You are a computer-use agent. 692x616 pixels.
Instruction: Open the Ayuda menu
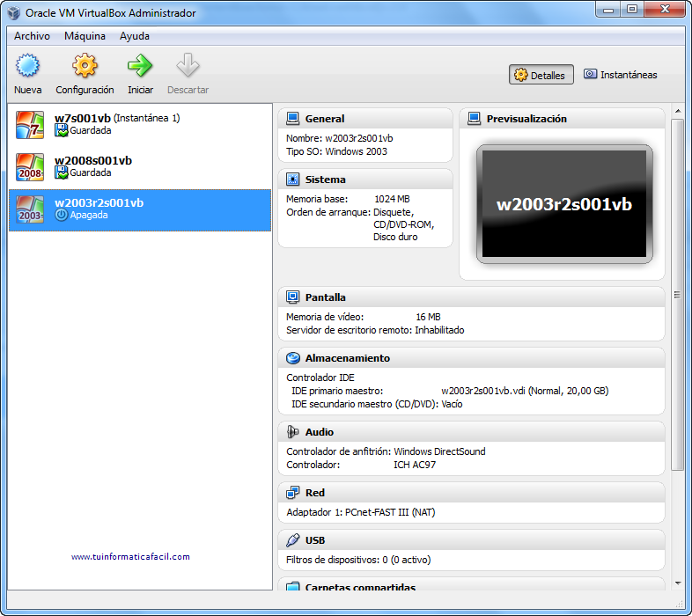tap(135, 36)
